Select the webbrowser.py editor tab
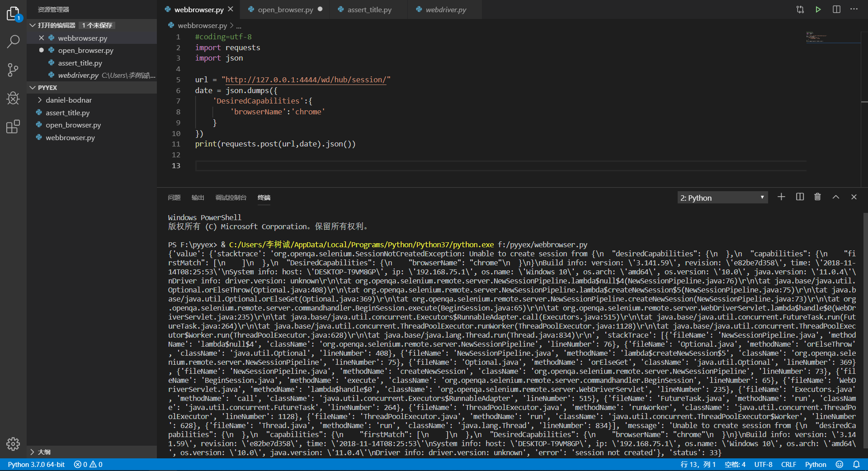 click(x=199, y=9)
